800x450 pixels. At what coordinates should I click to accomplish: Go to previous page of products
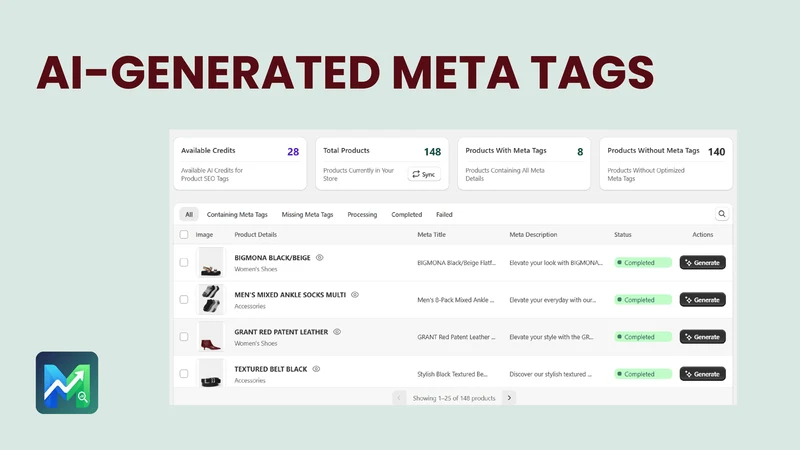click(x=399, y=398)
